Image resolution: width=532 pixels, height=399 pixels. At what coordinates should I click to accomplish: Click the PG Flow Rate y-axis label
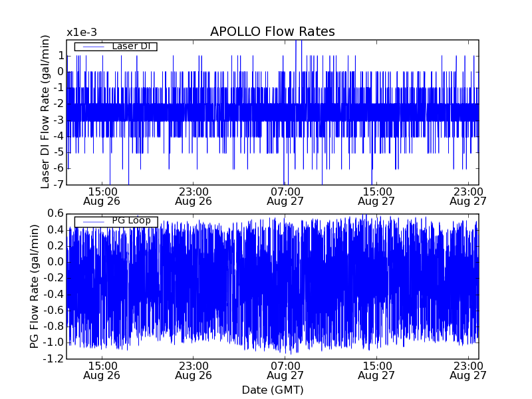click(35, 286)
